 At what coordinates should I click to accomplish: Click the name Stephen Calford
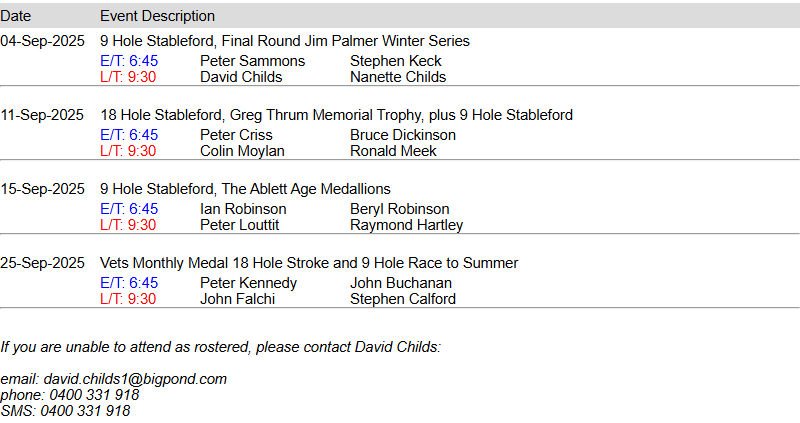(x=403, y=299)
